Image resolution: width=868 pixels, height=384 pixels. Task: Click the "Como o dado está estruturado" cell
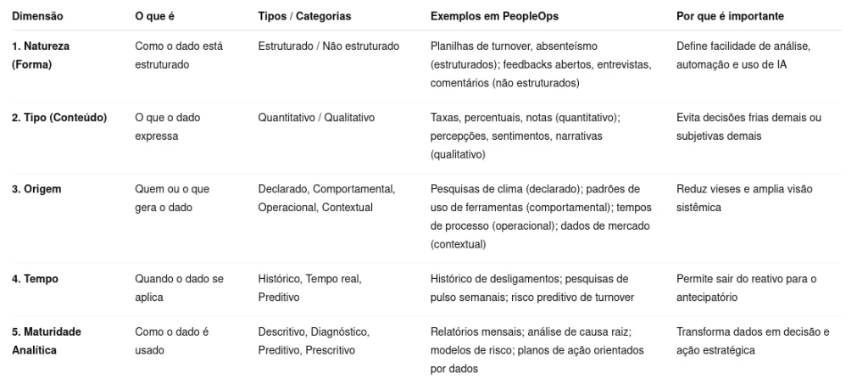pyautogui.click(x=178, y=55)
